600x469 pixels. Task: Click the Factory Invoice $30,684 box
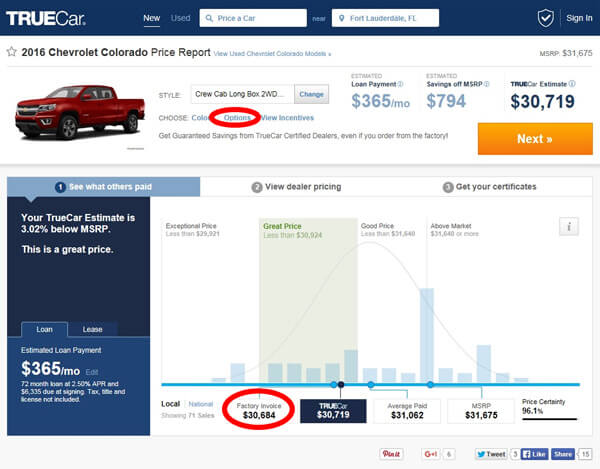[x=259, y=411]
